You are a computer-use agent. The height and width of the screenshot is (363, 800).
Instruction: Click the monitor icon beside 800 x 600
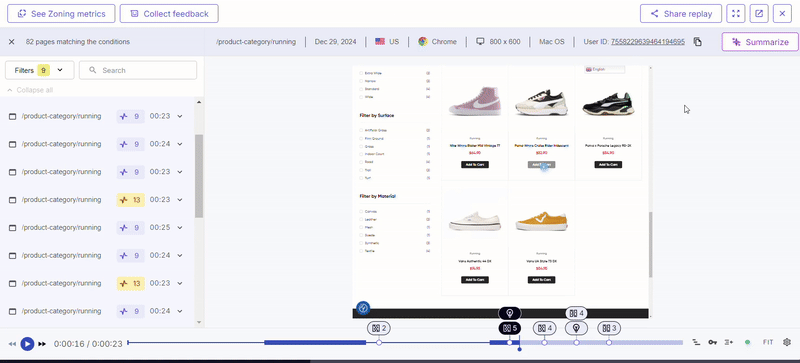tap(480, 42)
